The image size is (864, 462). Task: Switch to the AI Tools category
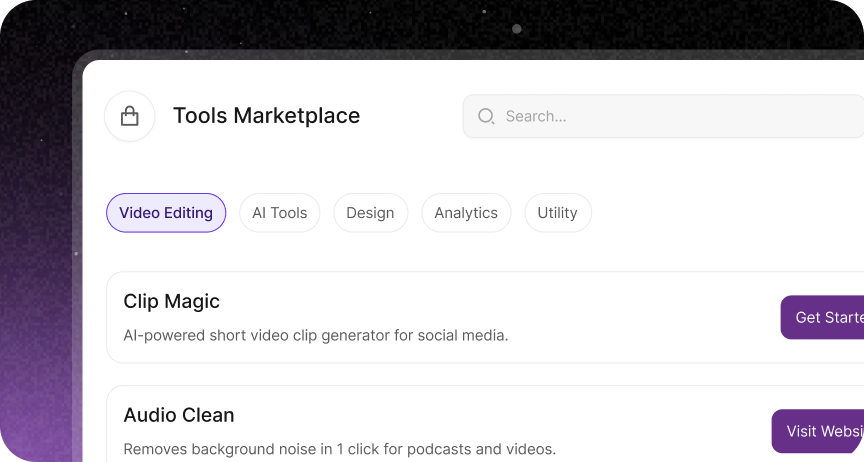(x=279, y=213)
